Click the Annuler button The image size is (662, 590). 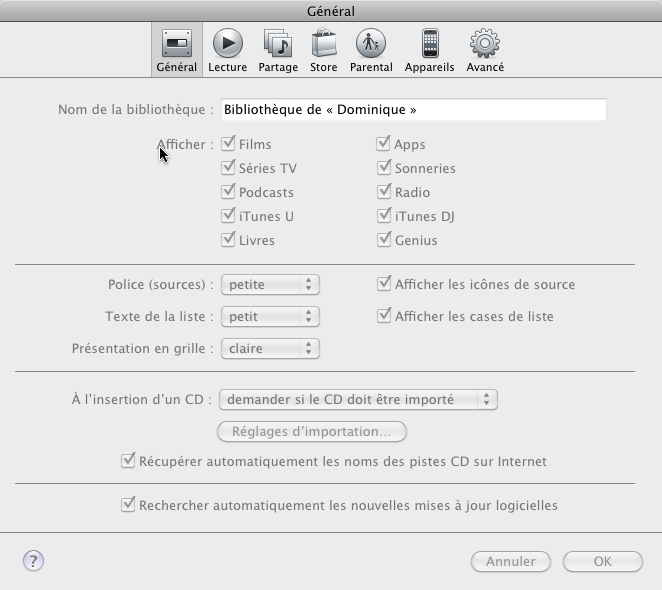pos(511,561)
